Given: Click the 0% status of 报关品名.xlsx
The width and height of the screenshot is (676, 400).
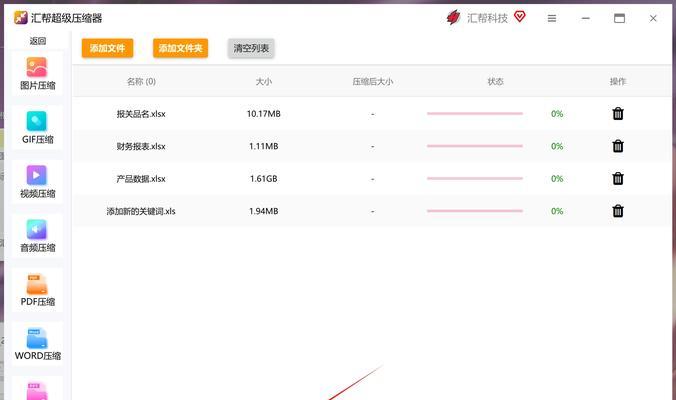Looking at the screenshot, I should pos(557,114).
